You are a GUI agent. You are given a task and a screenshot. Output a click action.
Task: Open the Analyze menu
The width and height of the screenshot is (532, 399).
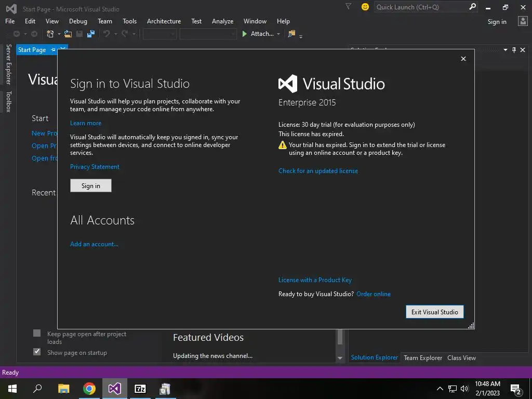tap(222, 21)
